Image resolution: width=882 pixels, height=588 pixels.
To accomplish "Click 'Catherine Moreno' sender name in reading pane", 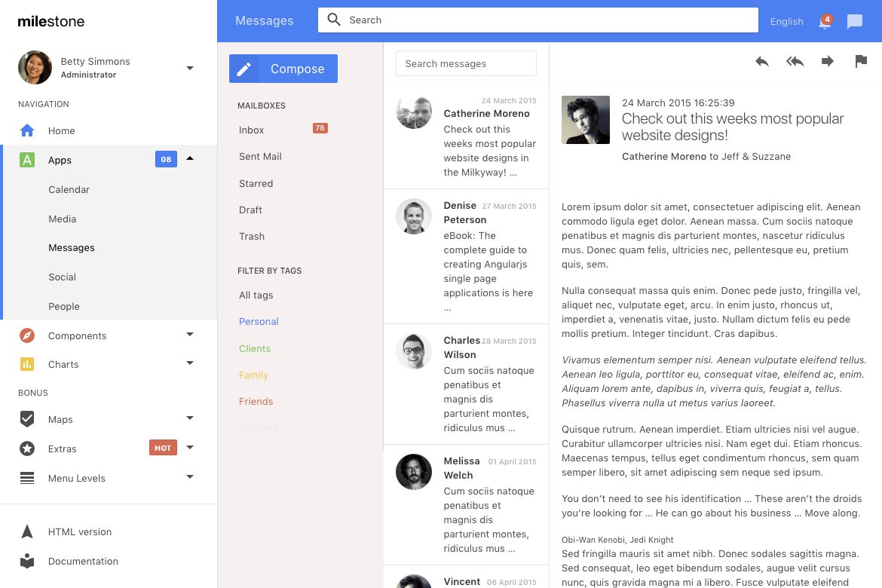I will (x=663, y=157).
